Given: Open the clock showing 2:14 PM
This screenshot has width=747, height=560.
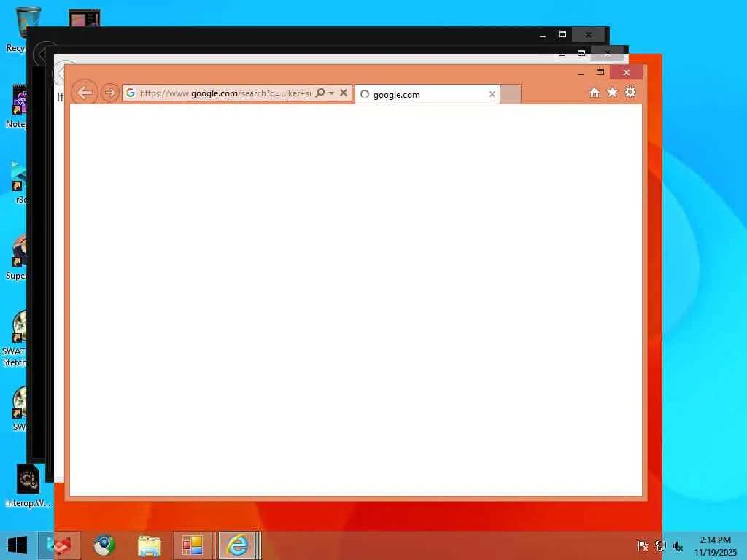Looking at the screenshot, I should point(715,545).
